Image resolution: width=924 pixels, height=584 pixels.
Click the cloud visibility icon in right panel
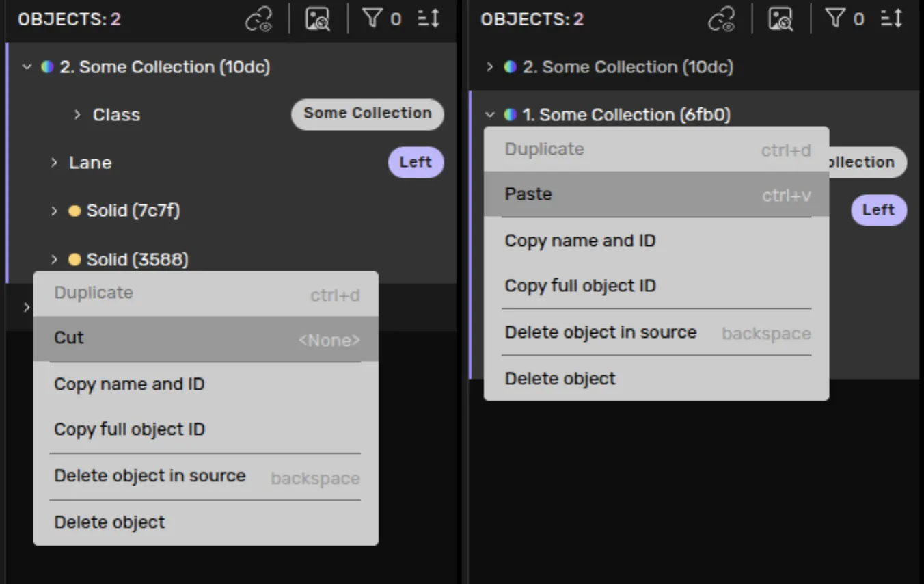(x=722, y=19)
